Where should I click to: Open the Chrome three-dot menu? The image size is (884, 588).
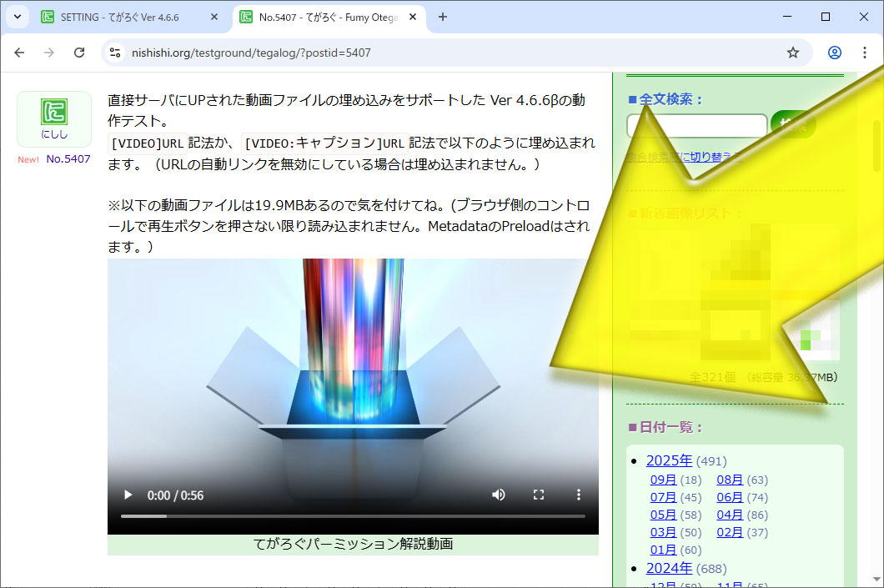pyautogui.click(x=864, y=53)
